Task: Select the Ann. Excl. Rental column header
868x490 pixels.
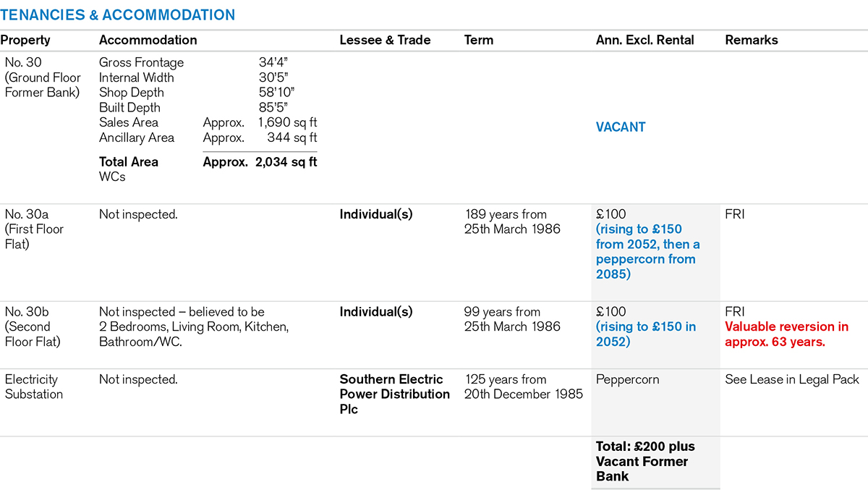Action: [644, 41]
